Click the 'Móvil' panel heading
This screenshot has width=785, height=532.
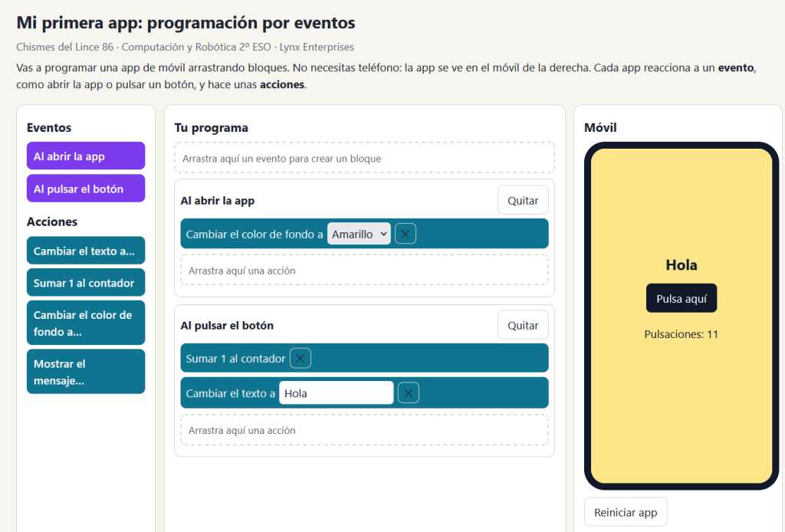pyautogui.click(x=600, y=127)
